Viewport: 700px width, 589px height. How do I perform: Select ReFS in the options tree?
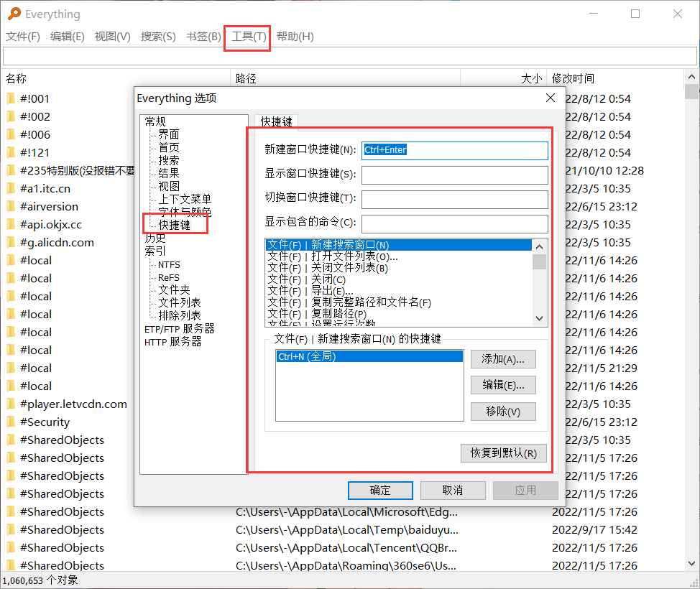pos(169,277)
